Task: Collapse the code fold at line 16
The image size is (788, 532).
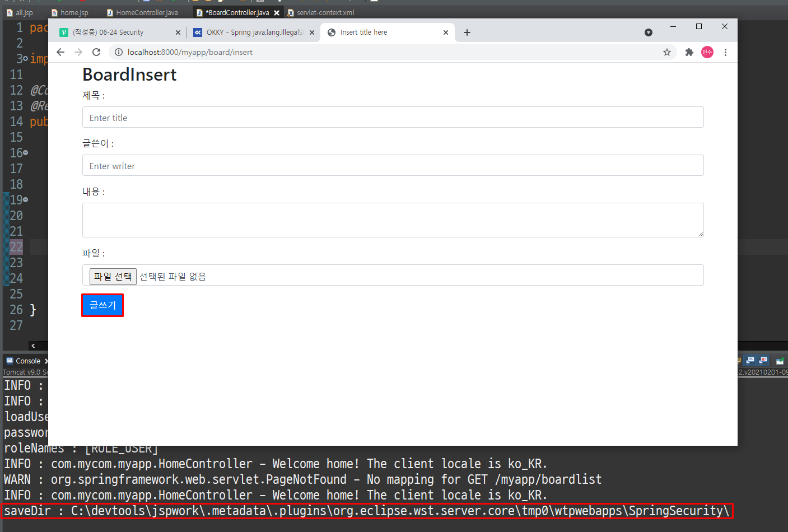Action: click(x=25, y=153)
